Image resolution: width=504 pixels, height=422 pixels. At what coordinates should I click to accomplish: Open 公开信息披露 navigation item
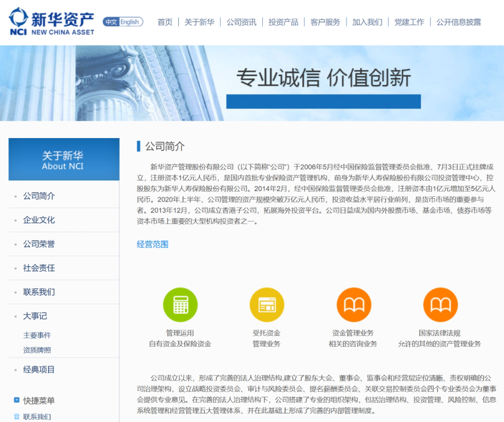(459, 22)
